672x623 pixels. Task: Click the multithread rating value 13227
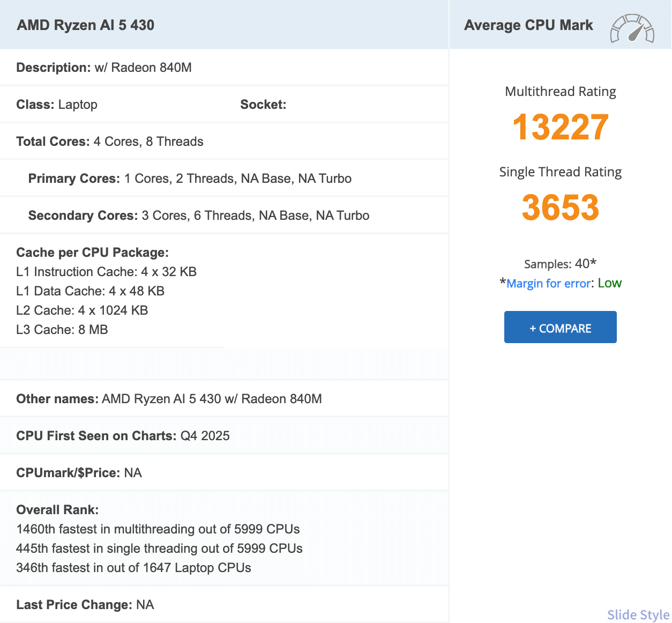(x=561, y=127)
